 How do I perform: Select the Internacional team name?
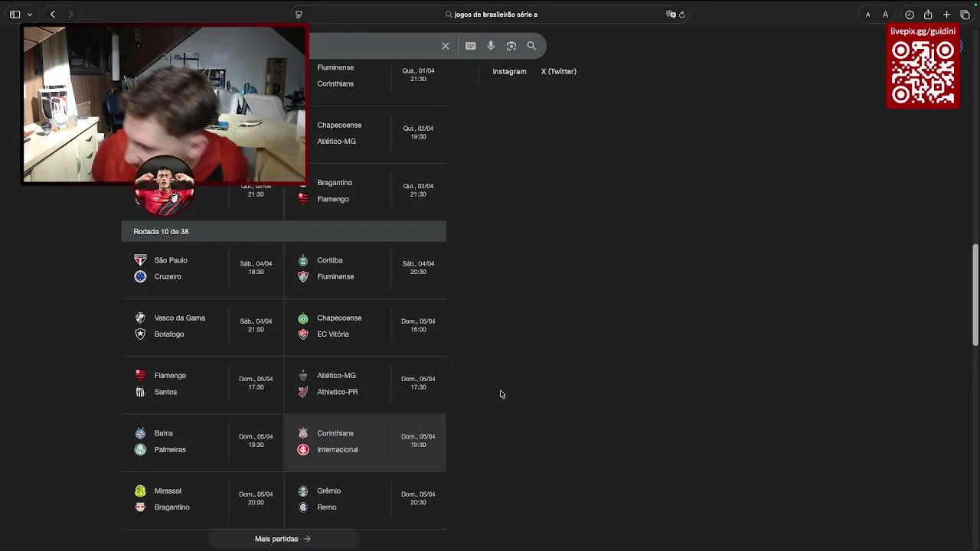click(x=338, y=450)
